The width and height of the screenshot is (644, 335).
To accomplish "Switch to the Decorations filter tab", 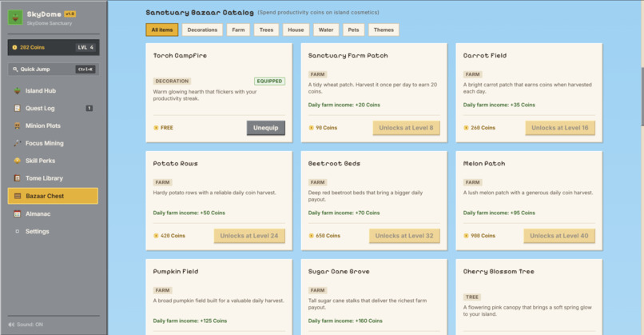I will click(x=202, y=30).
